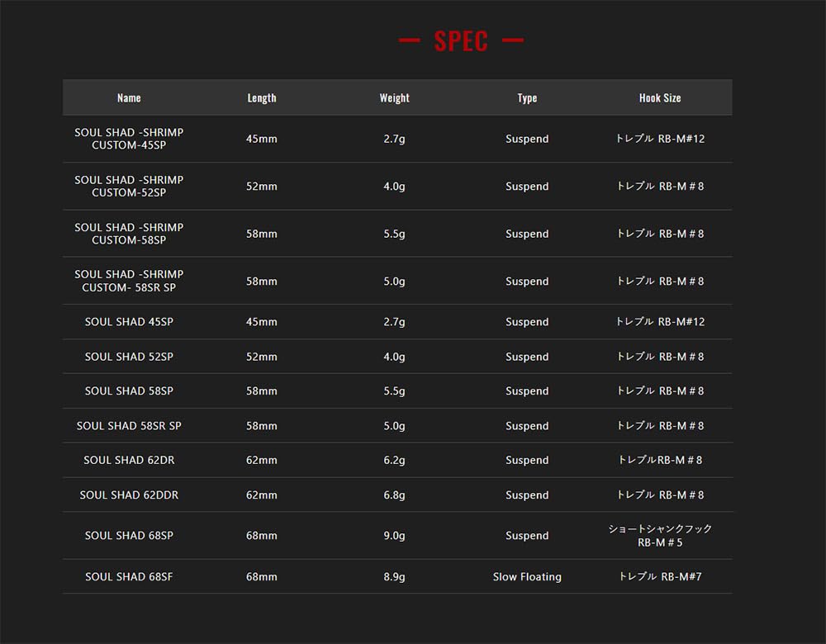Select the SOUL SHAD -SHRIMP CUSTOM- 58SR SP name
The image size is (826, 644).
(x=129, y=281)
